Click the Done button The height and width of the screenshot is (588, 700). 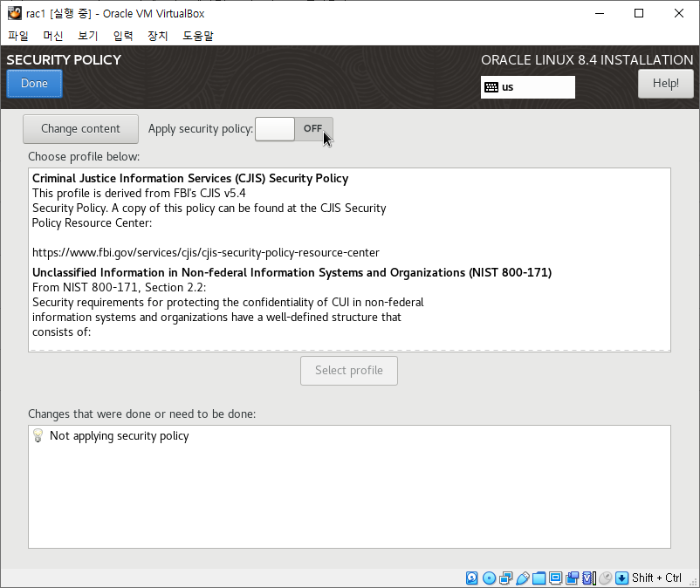click(34, 84)
